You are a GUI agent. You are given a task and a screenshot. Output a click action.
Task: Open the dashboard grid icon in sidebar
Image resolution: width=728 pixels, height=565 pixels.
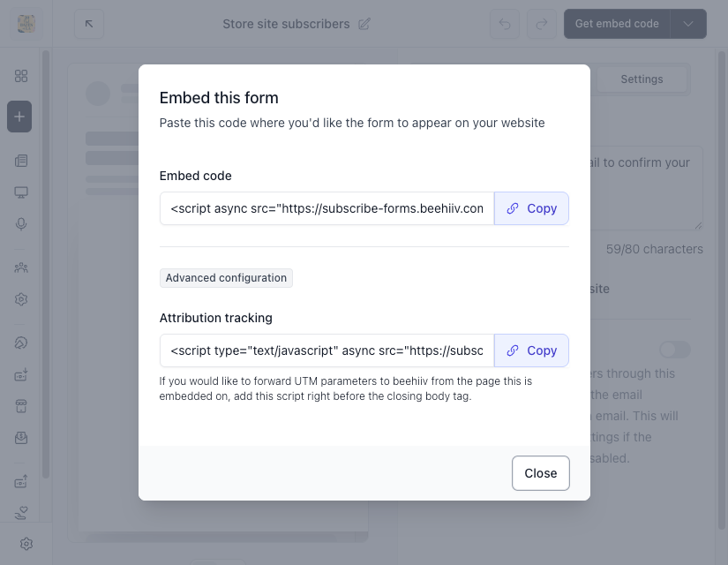(x=21, y=76)
